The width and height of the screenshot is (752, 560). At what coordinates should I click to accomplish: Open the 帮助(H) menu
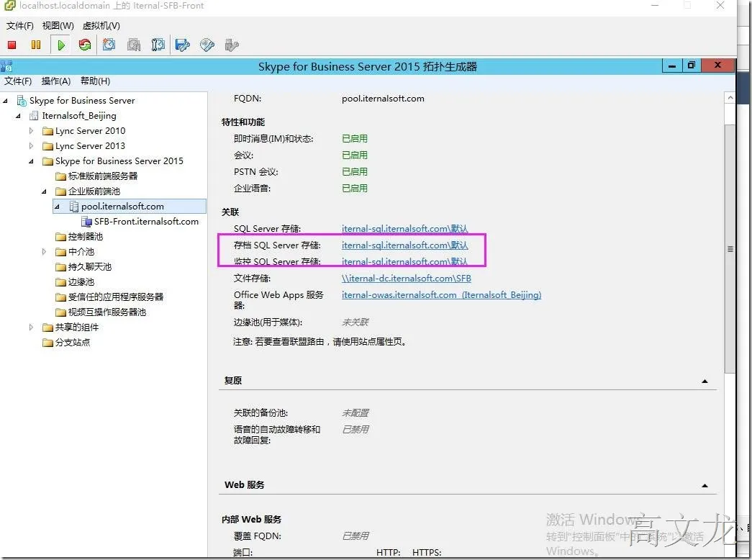96,81
